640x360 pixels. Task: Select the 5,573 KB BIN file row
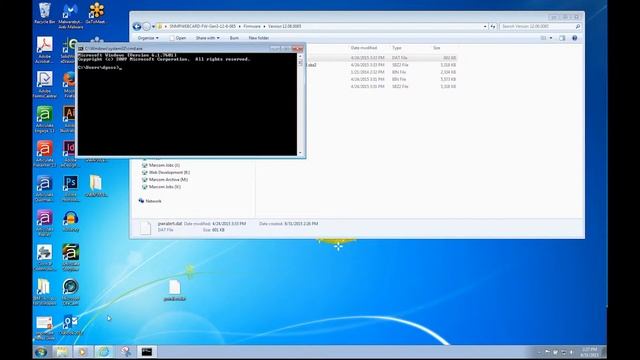tap(381, 80)
